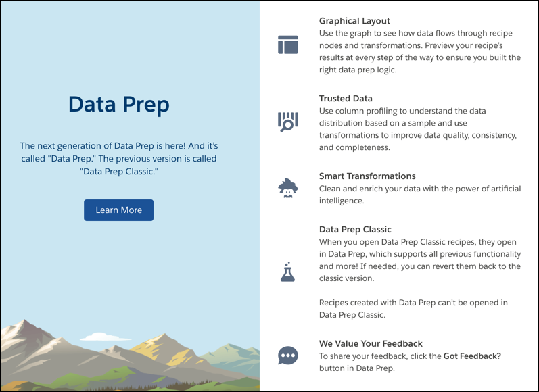Select the Graphical Layout panel icon
Image resolution: width=539 pixels, height=392 pixels.
click(x=288, y=45)
